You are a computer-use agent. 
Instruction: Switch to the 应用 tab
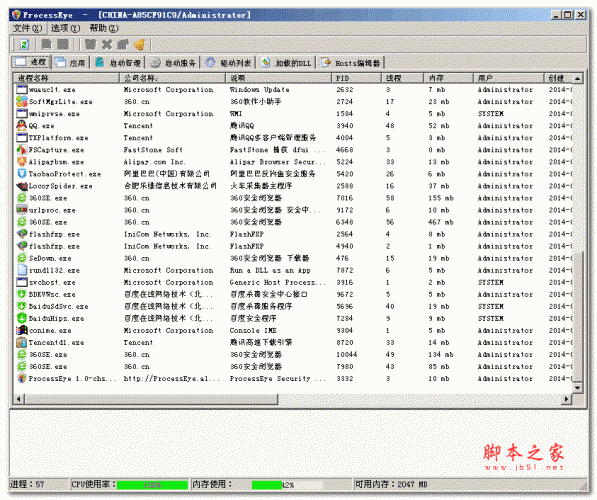click(x=70, y=62)
